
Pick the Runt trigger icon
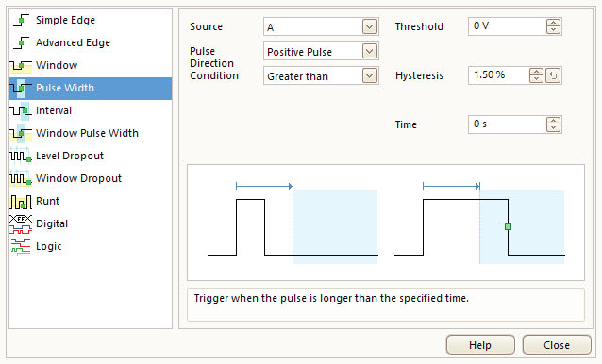point(21,202)
